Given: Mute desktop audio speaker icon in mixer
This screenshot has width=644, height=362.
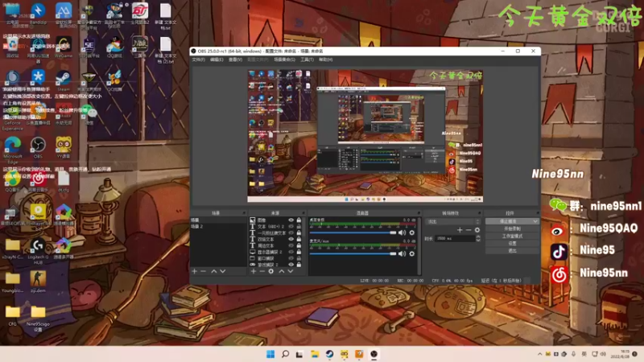Looking at the screenshot, I should [x=402, y=232].
